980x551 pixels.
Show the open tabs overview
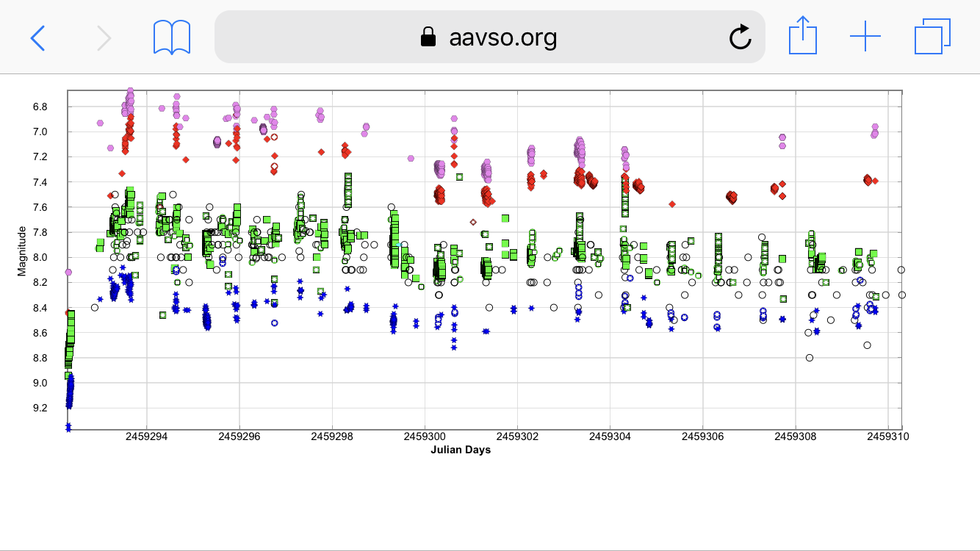pos(932,37)
